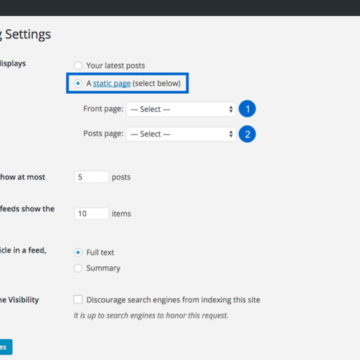Image resolution: width=360 pixels, height=360 pixels.
Task: Enable 'Discourage search engines' checkbox
Action: pos(78,299)
